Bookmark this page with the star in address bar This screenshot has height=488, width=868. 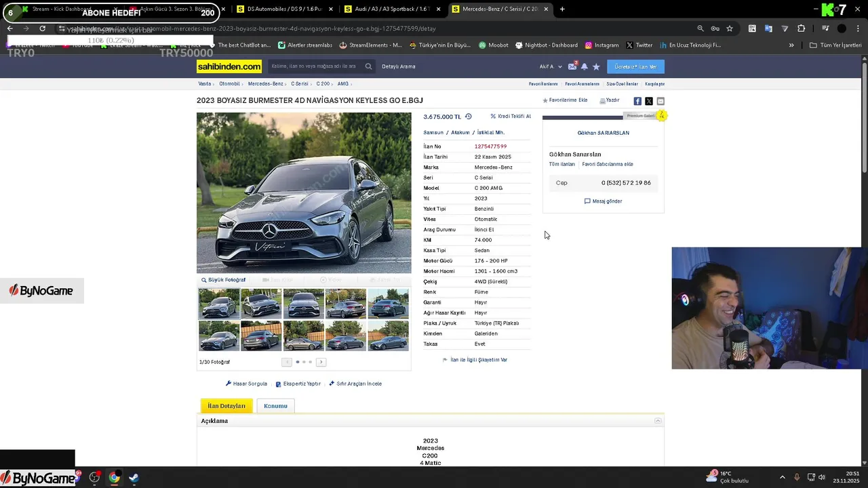(730, 28)
